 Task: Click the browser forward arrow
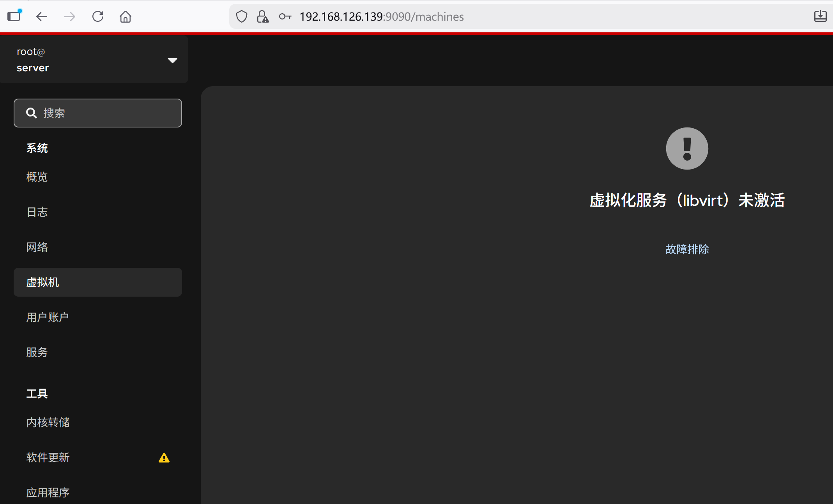(x=70, y=16)
